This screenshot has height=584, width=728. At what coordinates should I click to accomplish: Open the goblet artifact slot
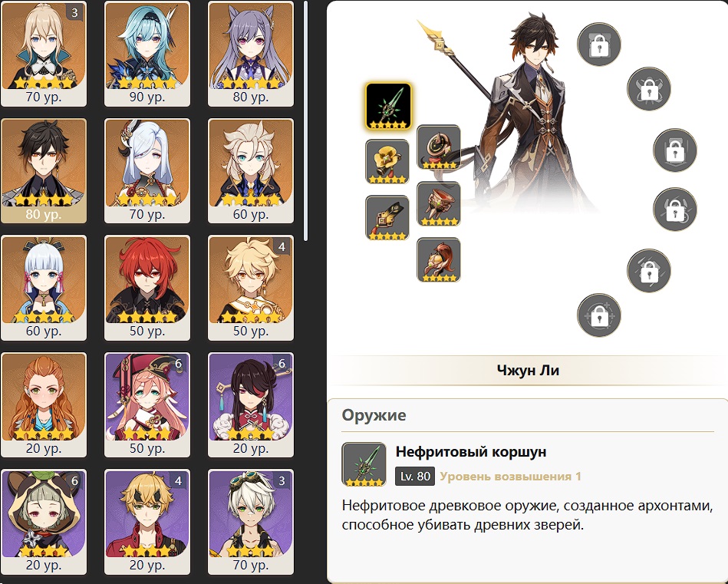click(439, 203)
